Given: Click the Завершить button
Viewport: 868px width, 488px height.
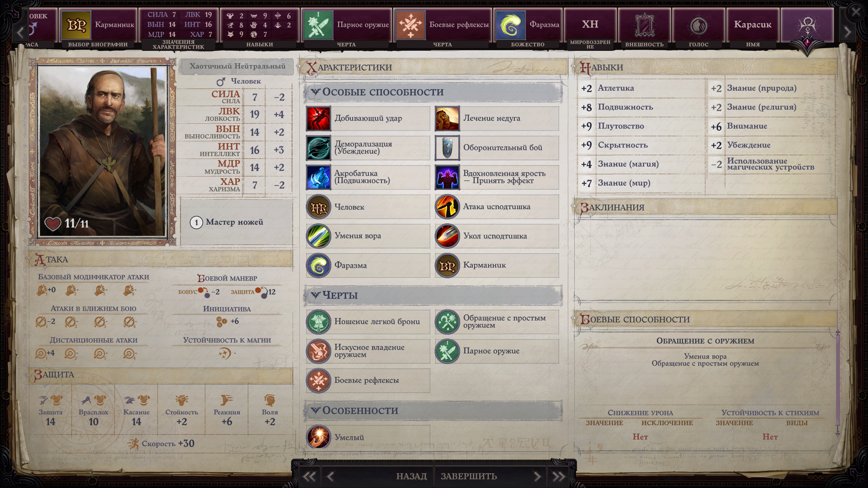Looking at the screenshot, I should tap(469, 476).
